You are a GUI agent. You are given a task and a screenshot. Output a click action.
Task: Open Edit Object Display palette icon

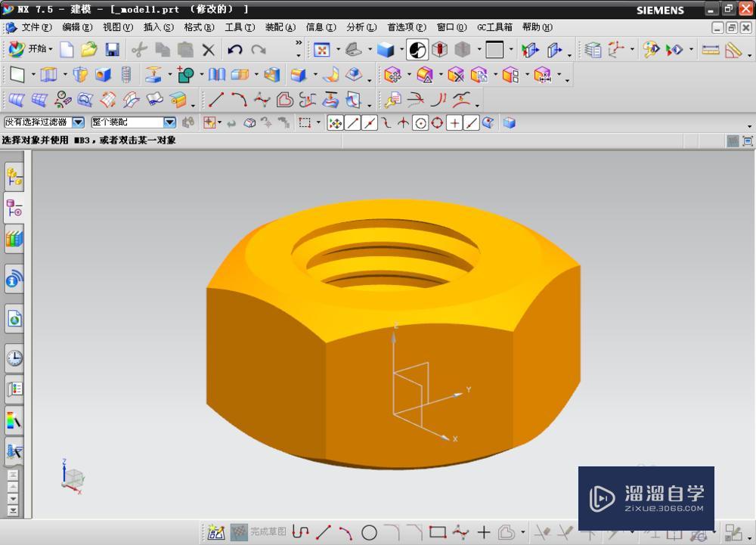click(x=650, y=50)
